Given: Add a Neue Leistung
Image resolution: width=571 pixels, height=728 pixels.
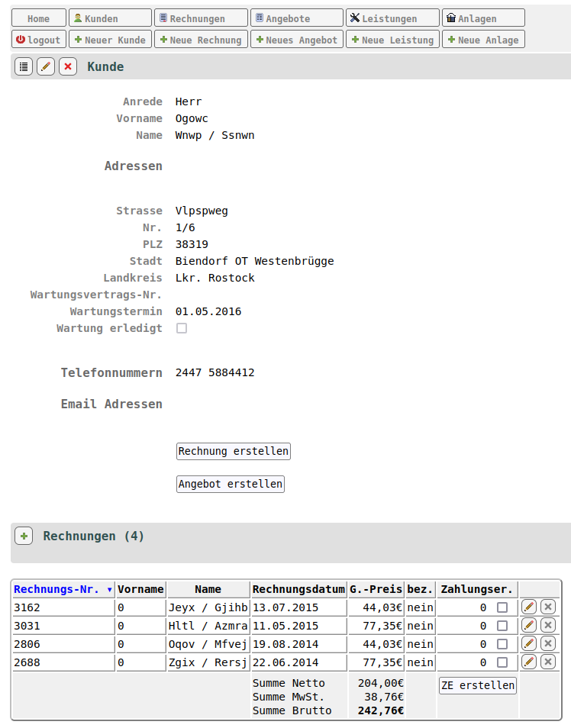Looking at the screenshot, I should [x=392, y=40].
